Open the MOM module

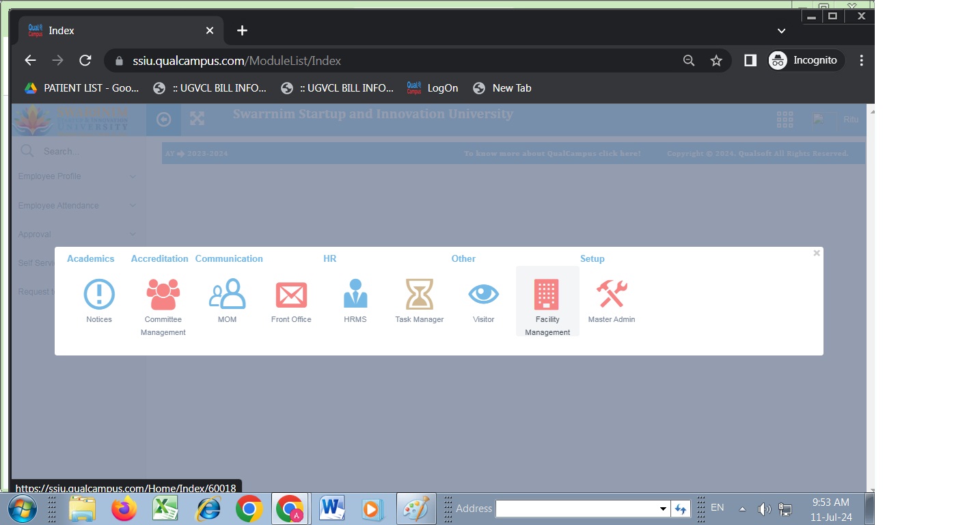coord(227,301)
